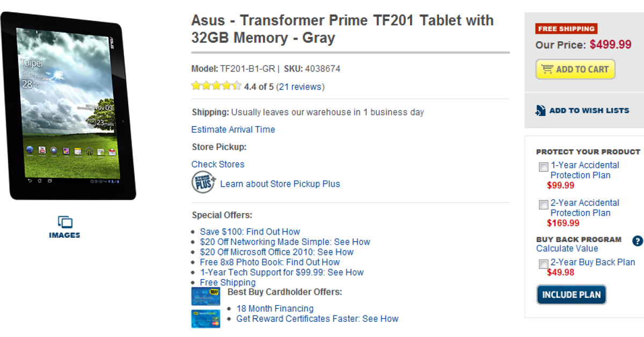Click the Free Shipping badge
The image size is (644, 337).
click(x=566, y=29)
